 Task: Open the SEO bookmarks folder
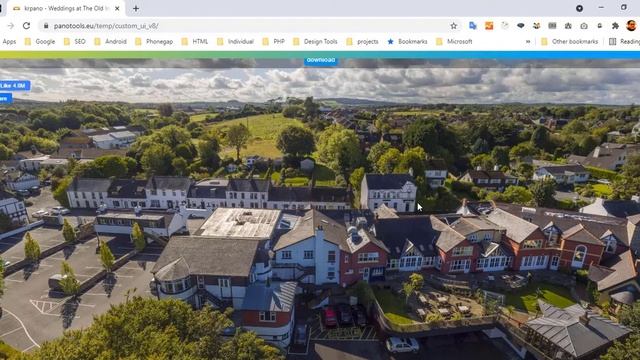coord(75,41)
